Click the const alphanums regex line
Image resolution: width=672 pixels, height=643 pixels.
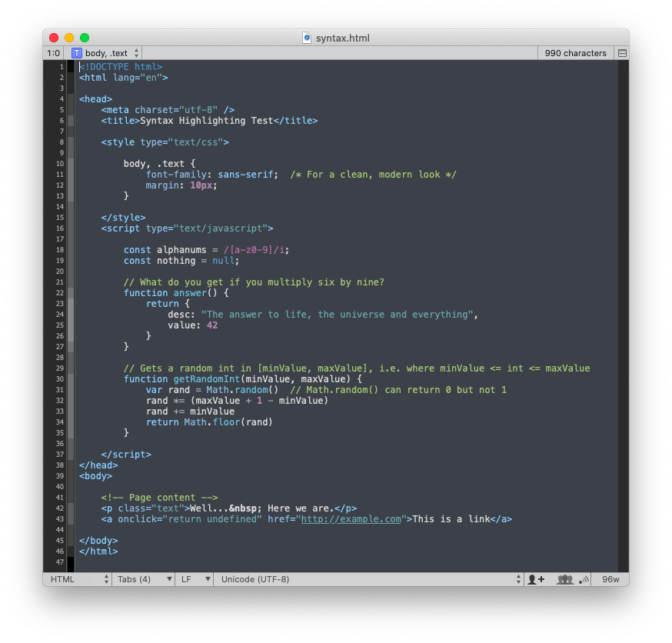click(x=207, y=250)
